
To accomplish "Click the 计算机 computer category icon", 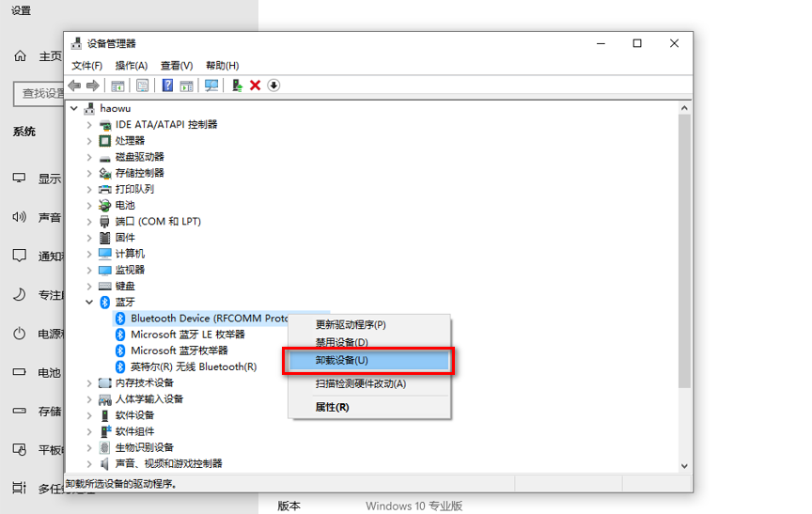I will [104, 254].
